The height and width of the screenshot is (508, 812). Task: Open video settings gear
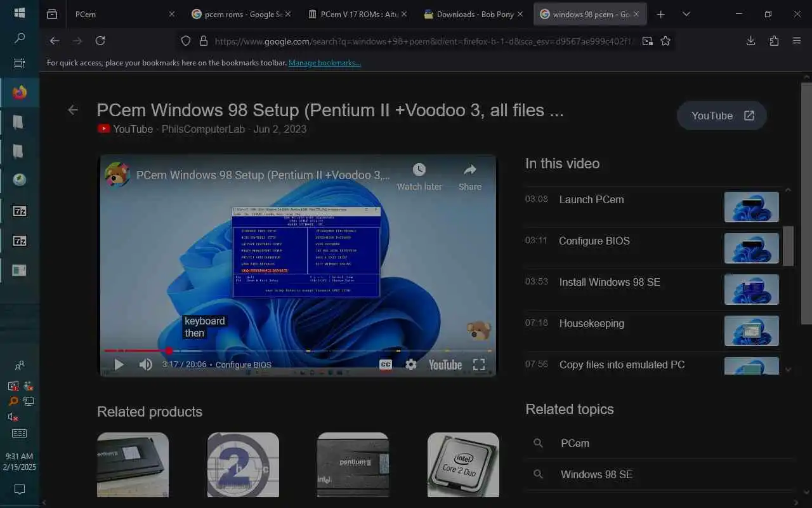click(411, 364)
